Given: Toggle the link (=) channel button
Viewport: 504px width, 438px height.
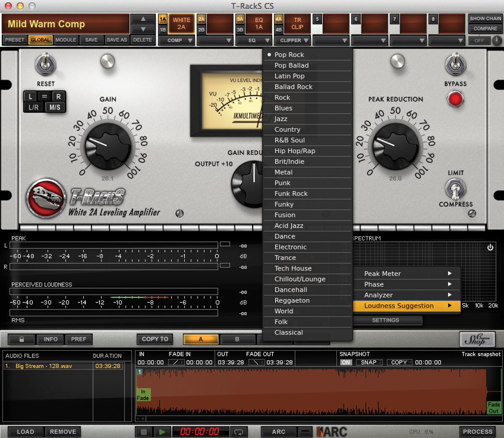Looking at the screenshot, I should tap(45, 96).
